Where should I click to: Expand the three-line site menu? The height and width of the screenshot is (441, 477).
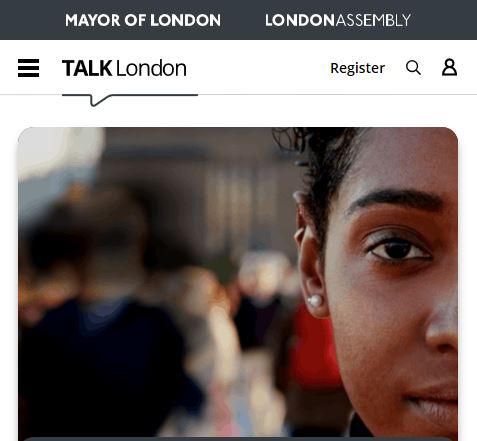(28, 68)
